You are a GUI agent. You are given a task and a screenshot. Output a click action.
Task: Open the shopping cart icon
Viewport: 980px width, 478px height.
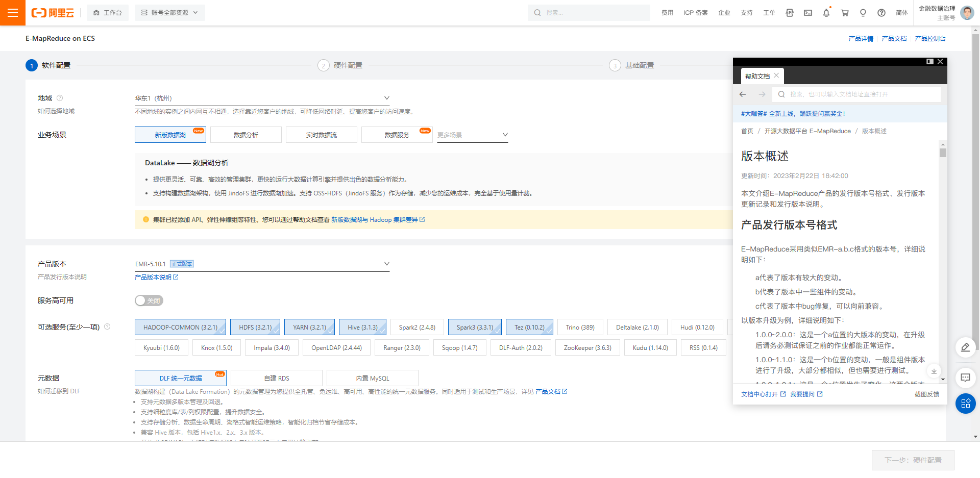845,13
